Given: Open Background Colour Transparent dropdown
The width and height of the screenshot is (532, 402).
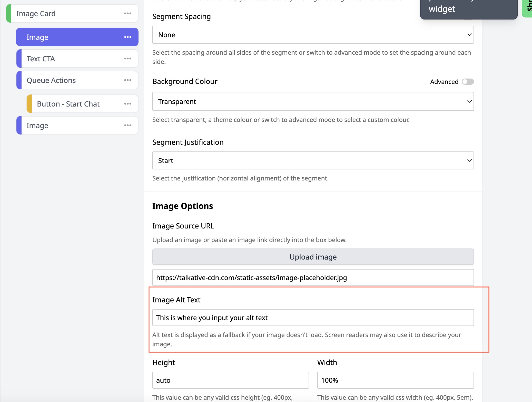Looking at the screenshot, I should 313,102.
